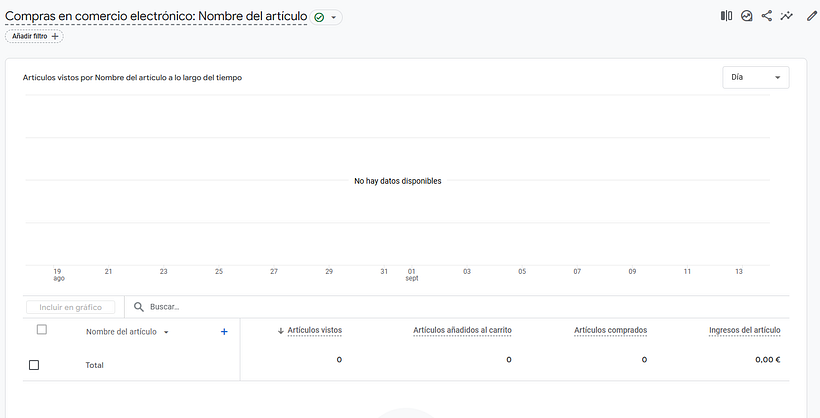Click the 01 sept axis label
Image resolution: width=820 pixels, height=418 pixels.
click(412, 275)
